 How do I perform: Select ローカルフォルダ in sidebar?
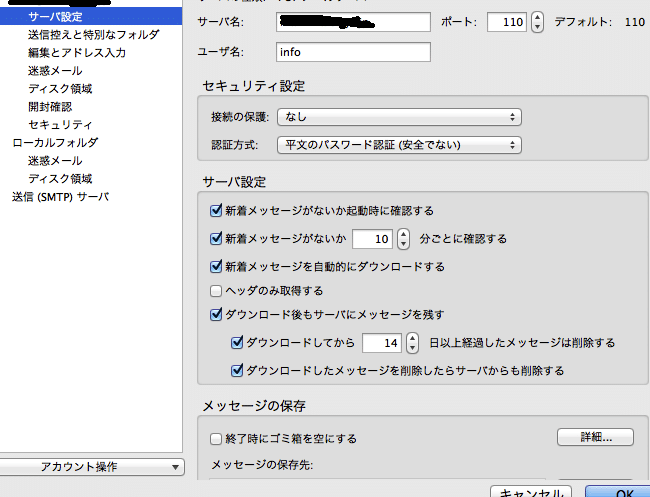55,143
